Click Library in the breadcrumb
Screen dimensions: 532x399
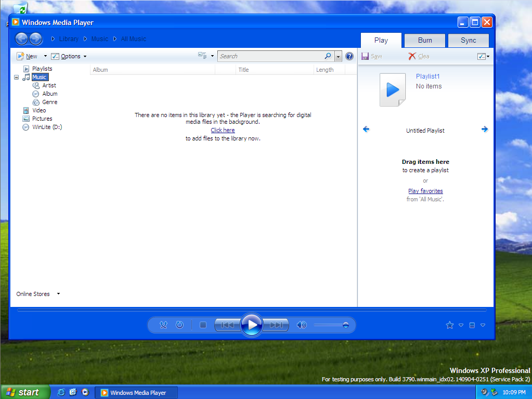coord(69,39)
